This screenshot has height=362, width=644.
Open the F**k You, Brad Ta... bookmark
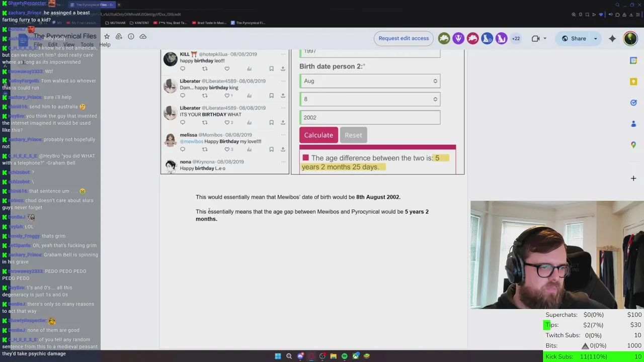tap(170, 23)
